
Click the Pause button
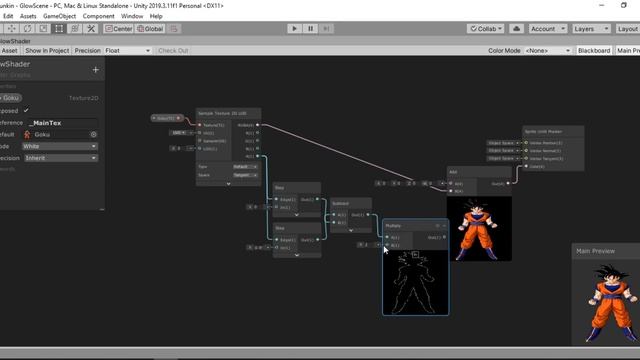click(310, 29)
